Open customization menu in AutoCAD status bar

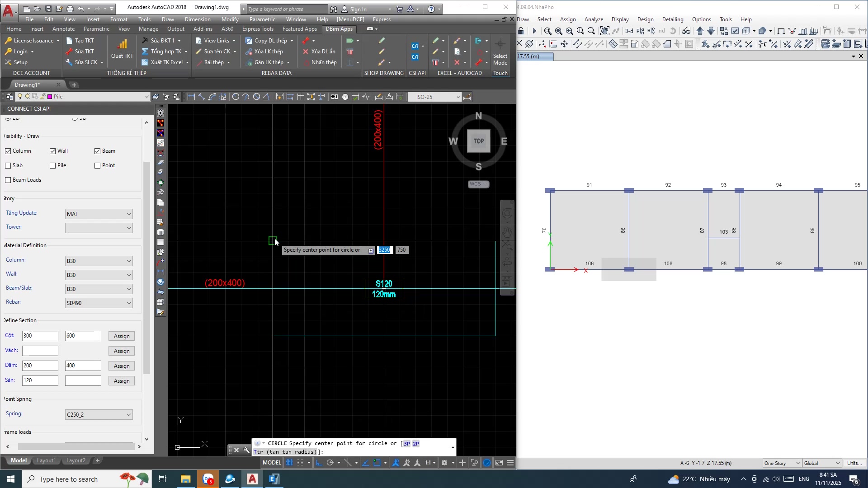510,463
